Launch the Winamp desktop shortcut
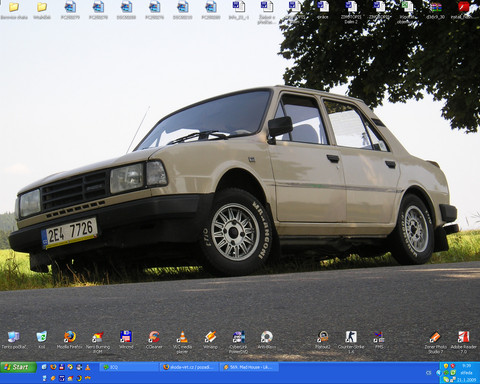This screenshot has height=384, width=480. [x=210, y=340]
